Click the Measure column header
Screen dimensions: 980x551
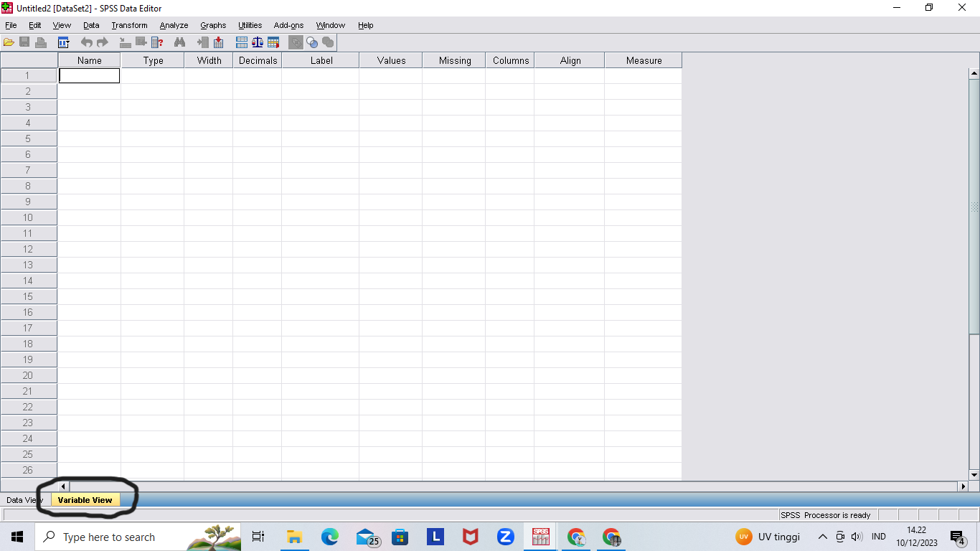(x=644, y=60)
